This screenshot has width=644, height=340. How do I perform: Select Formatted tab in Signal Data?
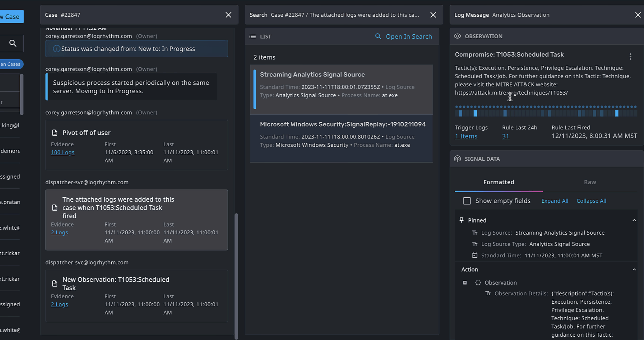(499, 182)
